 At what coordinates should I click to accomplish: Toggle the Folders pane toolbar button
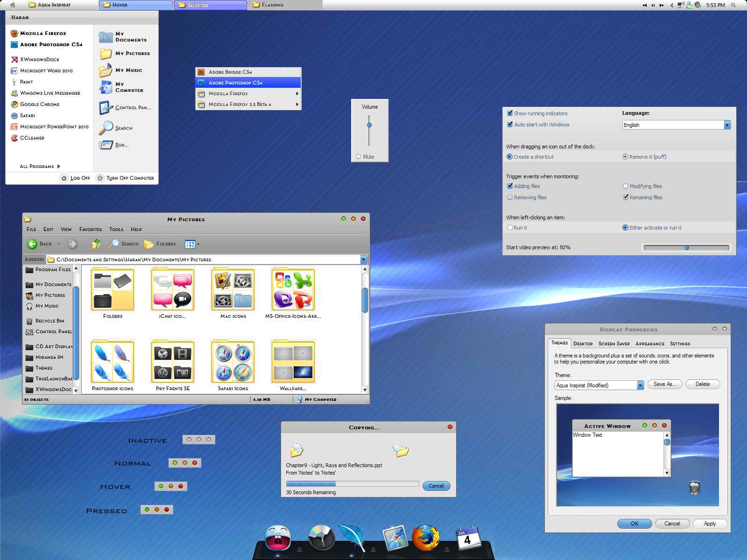160,244
